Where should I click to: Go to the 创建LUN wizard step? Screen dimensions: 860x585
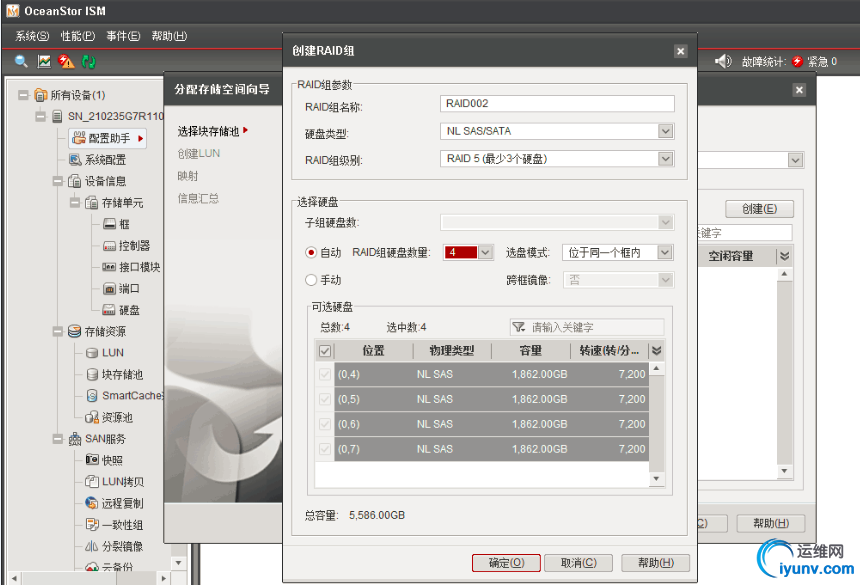click(x=199, y=154)
